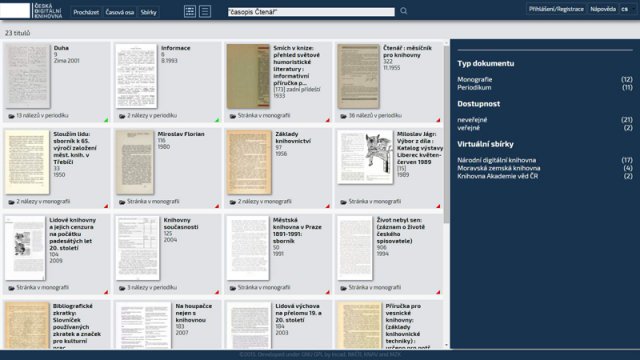Switch to grid thumbnail view
Image resolution: width=640 pixels, height=360 pixels.
pyautogui.click(x=190, y=11)
